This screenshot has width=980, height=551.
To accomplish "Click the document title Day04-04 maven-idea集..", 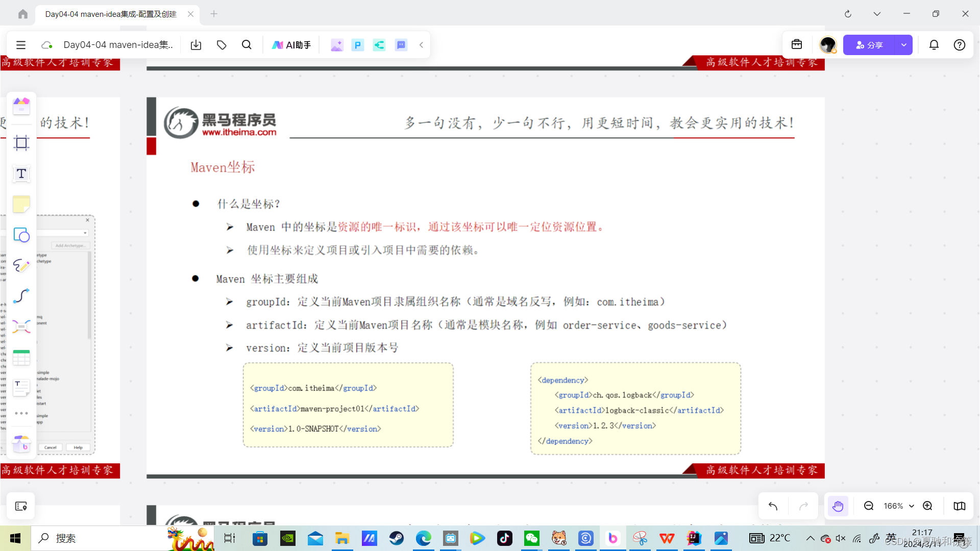I will pyautogui.click(x=118, y=45).
